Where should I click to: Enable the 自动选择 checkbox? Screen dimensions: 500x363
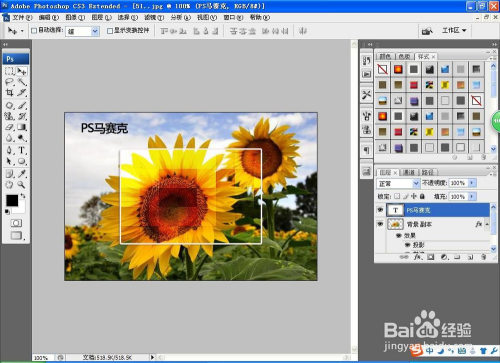point(34,31)
